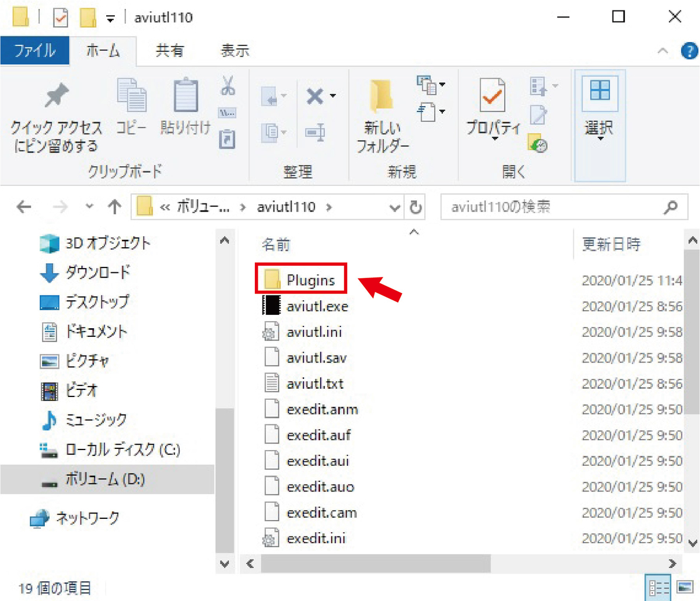Pin to Quick Access icon

pyautogui.click(x=57, y=96)
